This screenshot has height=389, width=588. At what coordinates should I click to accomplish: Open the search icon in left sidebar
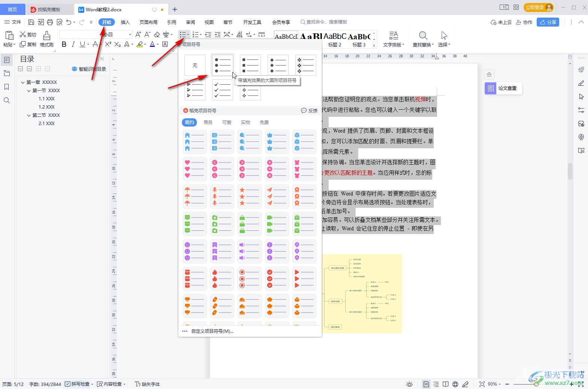coord(7,100)
